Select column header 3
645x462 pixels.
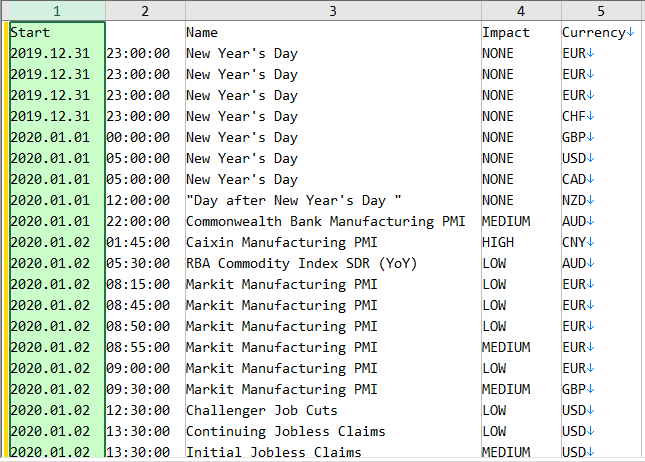[333, 11]
